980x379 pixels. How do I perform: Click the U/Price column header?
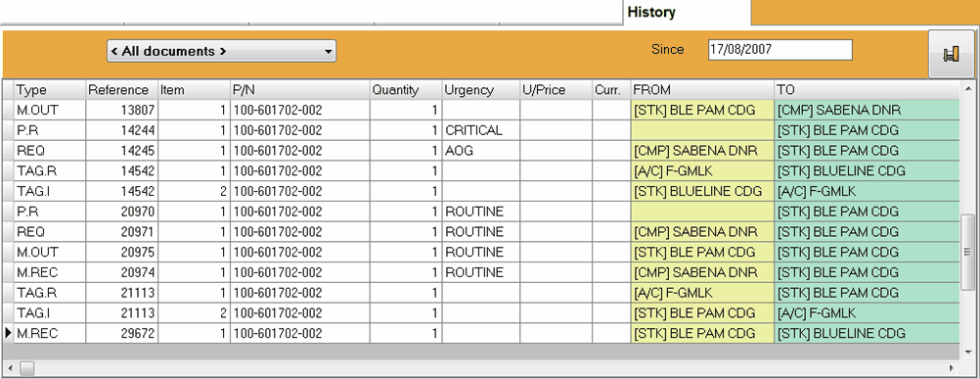click(x=556, y=90)
